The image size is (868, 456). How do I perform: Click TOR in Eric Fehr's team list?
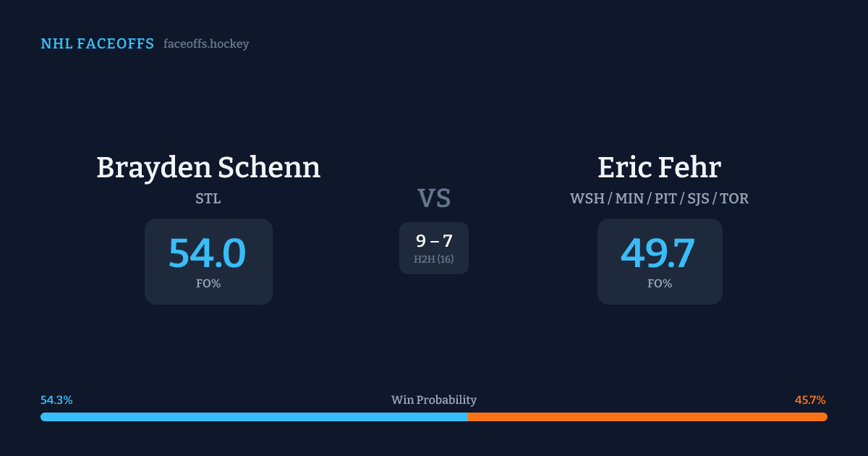tap(734, 198)
